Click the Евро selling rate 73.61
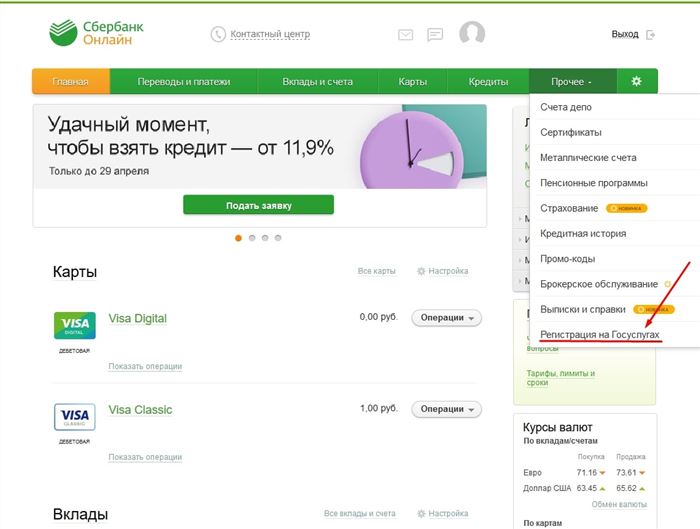The image size is (700, 529). tap(626, 473)
